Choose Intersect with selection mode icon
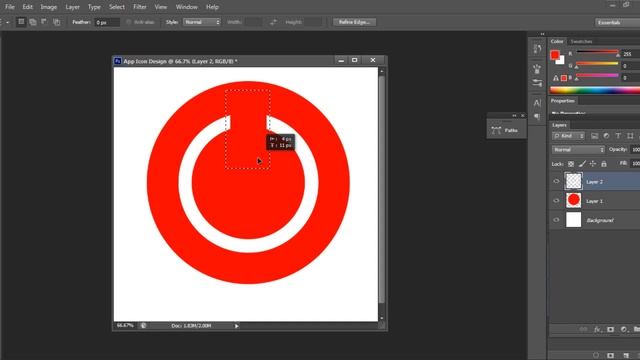This screenshot has width=640, height=360. 56,22
